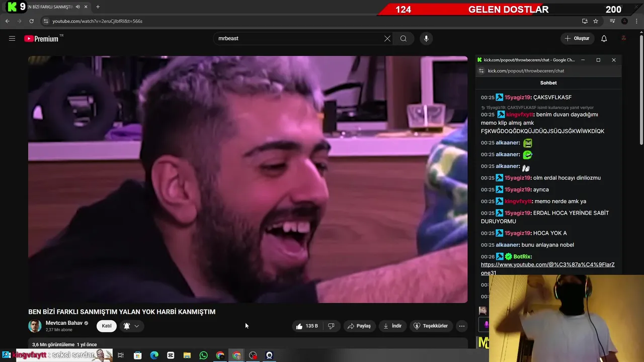Viewport: 644px width, 362px height.
Task: Open site settings icon in Kick chat window
Action: 481,71
